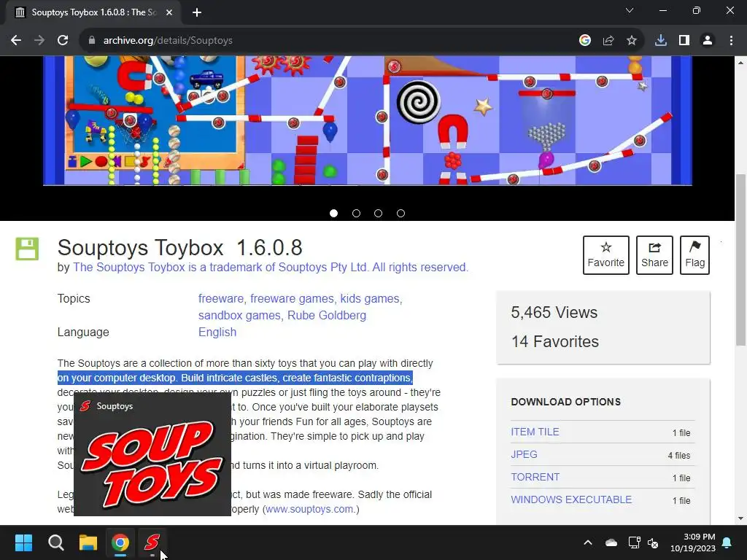747x560 pixels.
Task: Download the TORRENT option
Action: 535,477
